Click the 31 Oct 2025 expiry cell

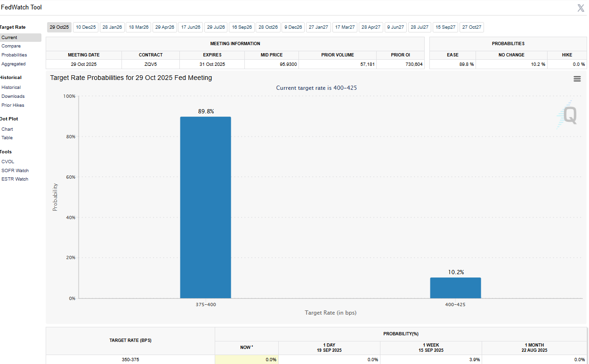[212, 64]
